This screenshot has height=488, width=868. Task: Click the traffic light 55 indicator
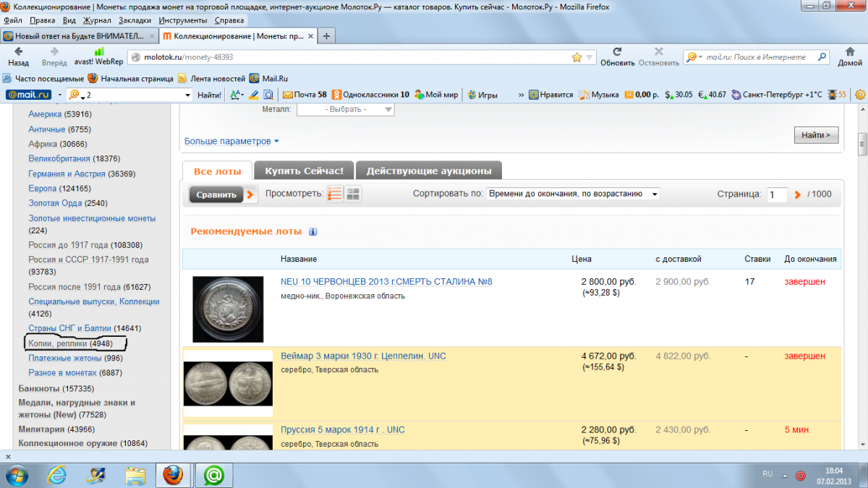pyautogui.click(x=836, y=95)
